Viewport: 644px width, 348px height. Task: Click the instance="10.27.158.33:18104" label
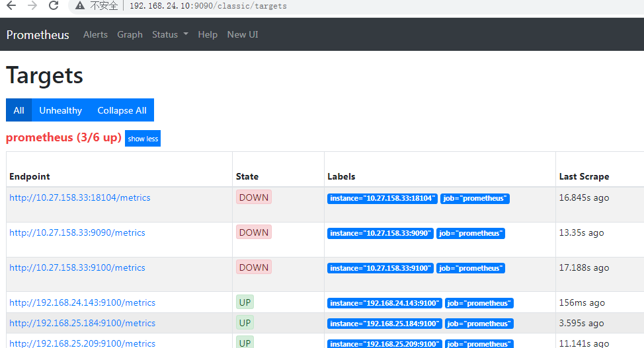tap(382, 199)
